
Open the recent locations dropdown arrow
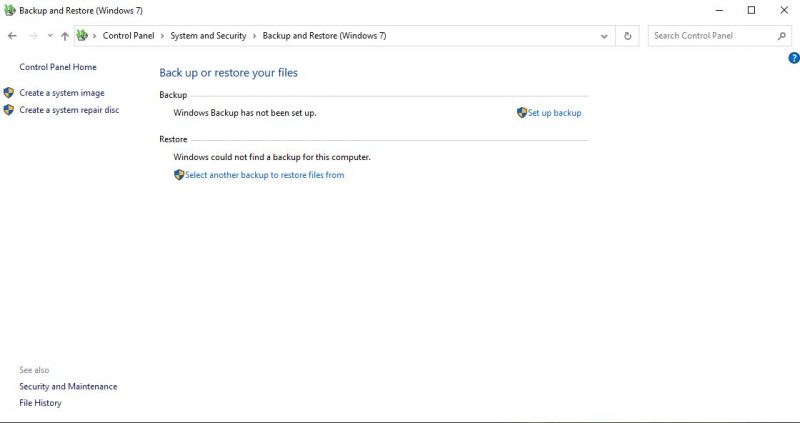pos(50,36)
